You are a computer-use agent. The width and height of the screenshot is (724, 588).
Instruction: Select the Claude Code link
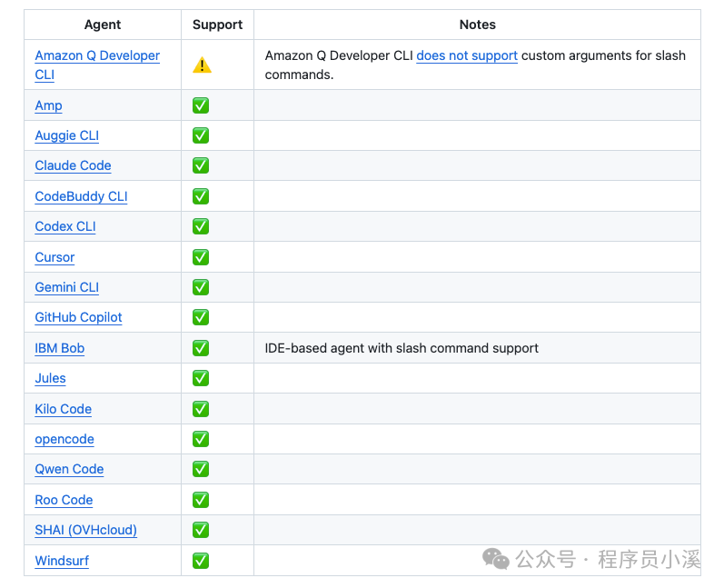coord(73,165)
